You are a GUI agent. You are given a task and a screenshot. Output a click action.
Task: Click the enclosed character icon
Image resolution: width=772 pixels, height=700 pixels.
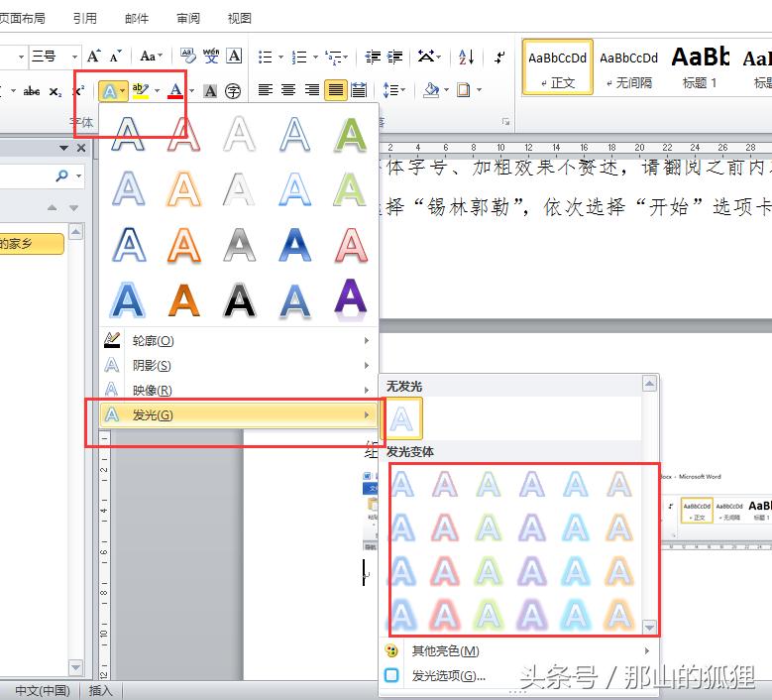pyautogui.click(x=233, y=91)
